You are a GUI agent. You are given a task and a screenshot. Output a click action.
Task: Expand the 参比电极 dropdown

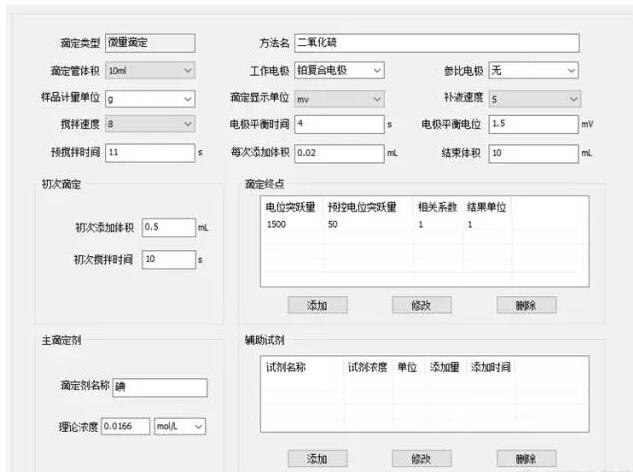pyautogui.click(x=533, y=71)
